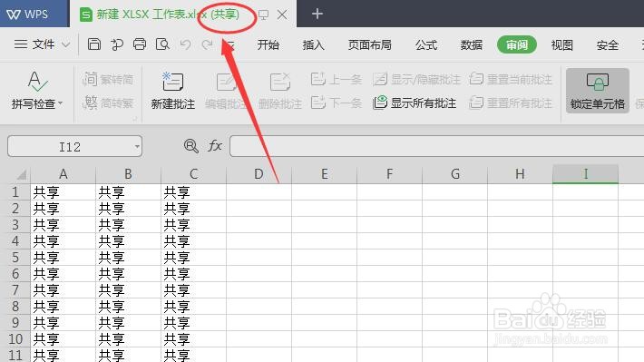Open a new document tab with plus

click(x=317, y=14)
